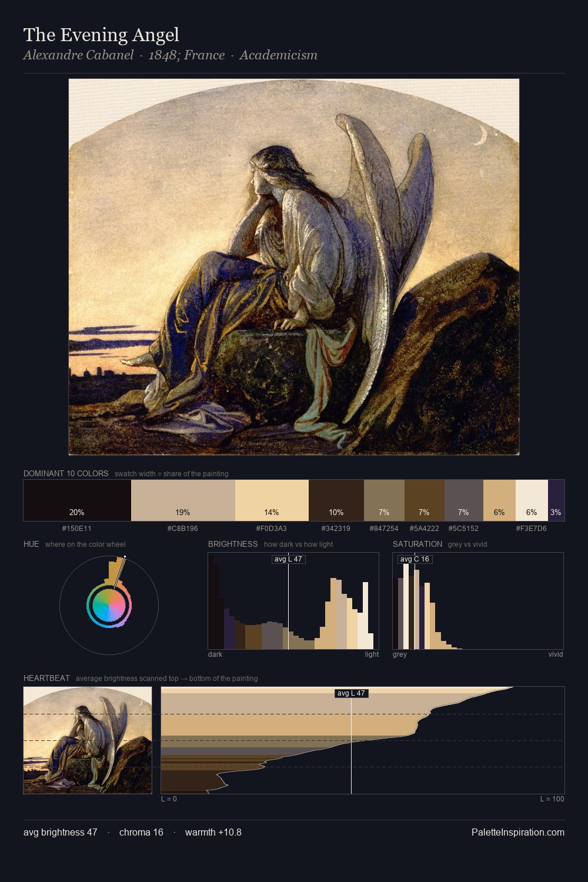
Task: Click the 'dark' axis label
Action: tap(215, 654)
